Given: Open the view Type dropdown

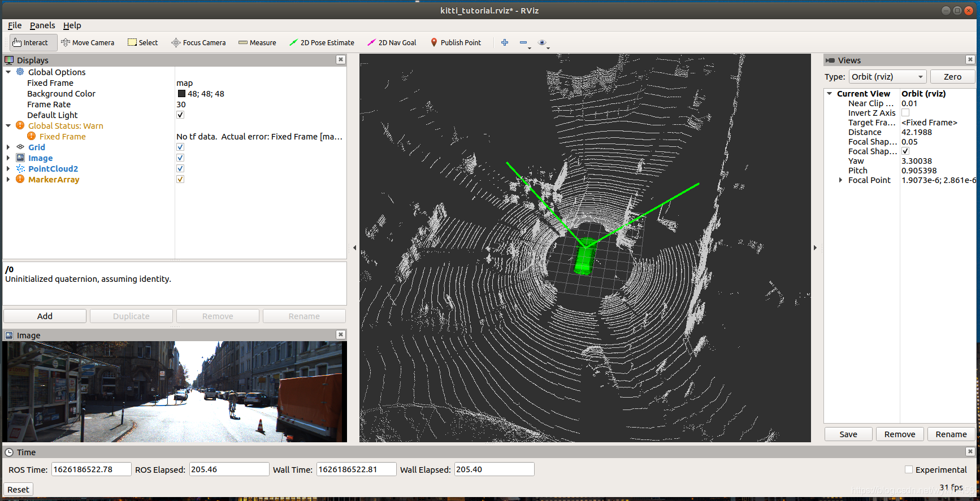Looking at the screenshot, I should coord(887,77).
